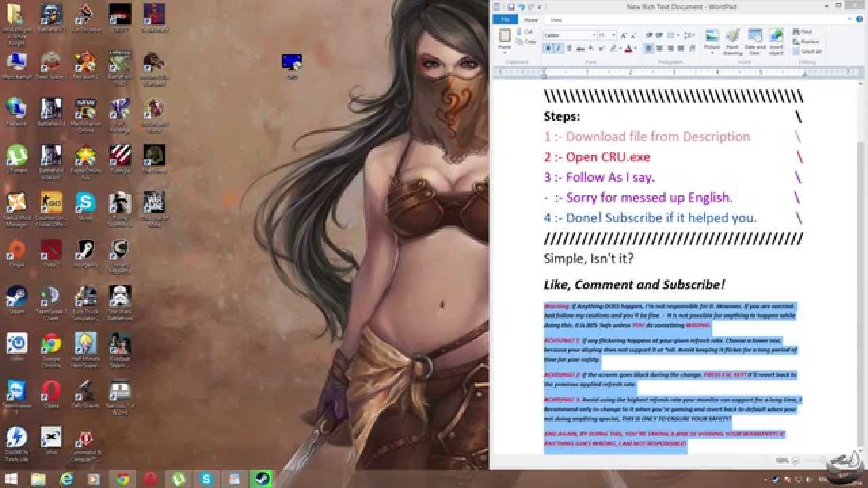Screen dimensions: 868x488
Task: Click Shrink font button
Action: click(x=633, y=35)
